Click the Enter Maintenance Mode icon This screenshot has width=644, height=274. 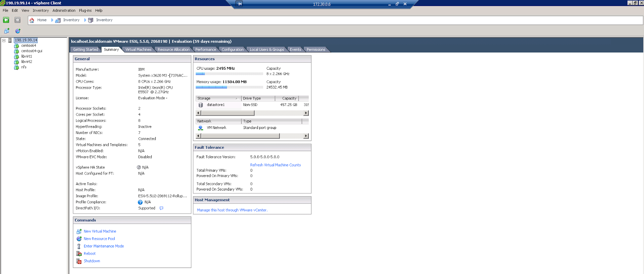(x=79, y=246)
